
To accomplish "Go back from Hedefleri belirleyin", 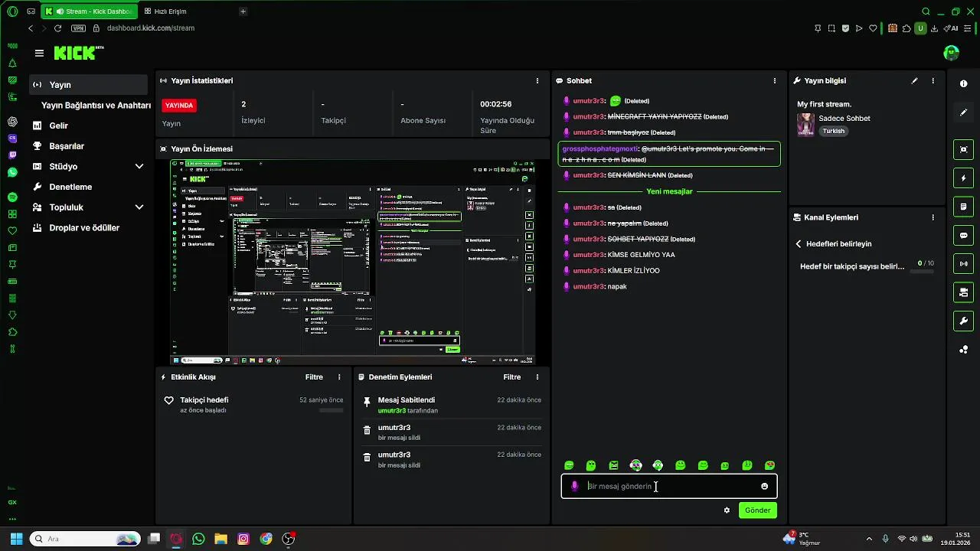I will (x=799, y=244).
